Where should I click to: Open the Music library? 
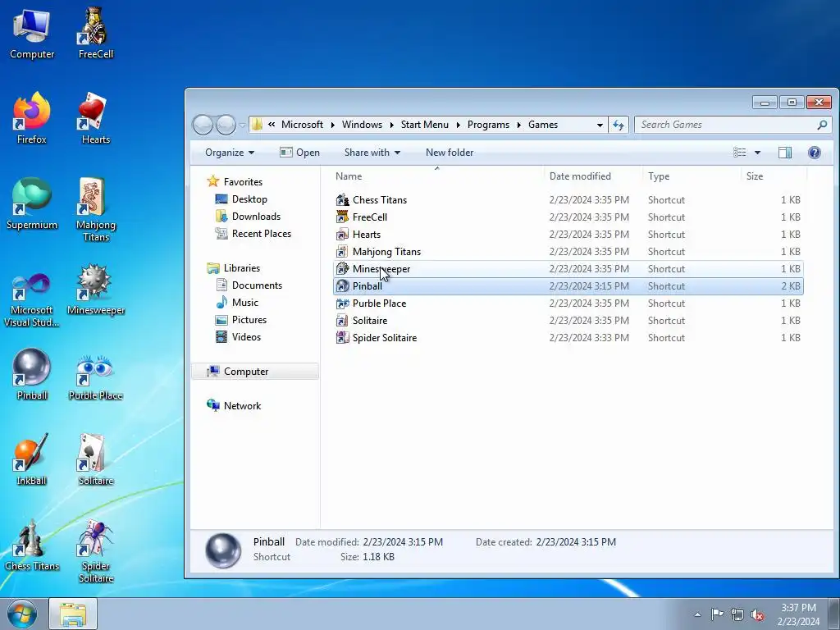pos(237,303)
